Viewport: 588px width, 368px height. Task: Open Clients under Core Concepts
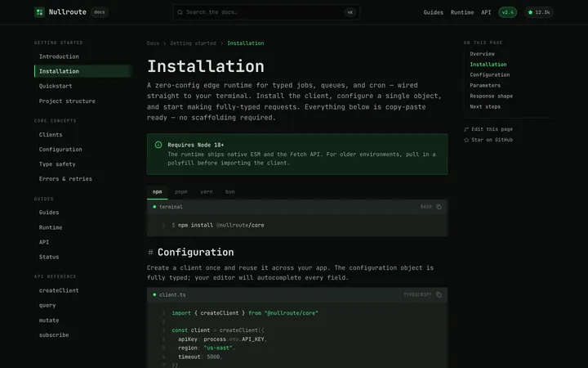[51, 135]
